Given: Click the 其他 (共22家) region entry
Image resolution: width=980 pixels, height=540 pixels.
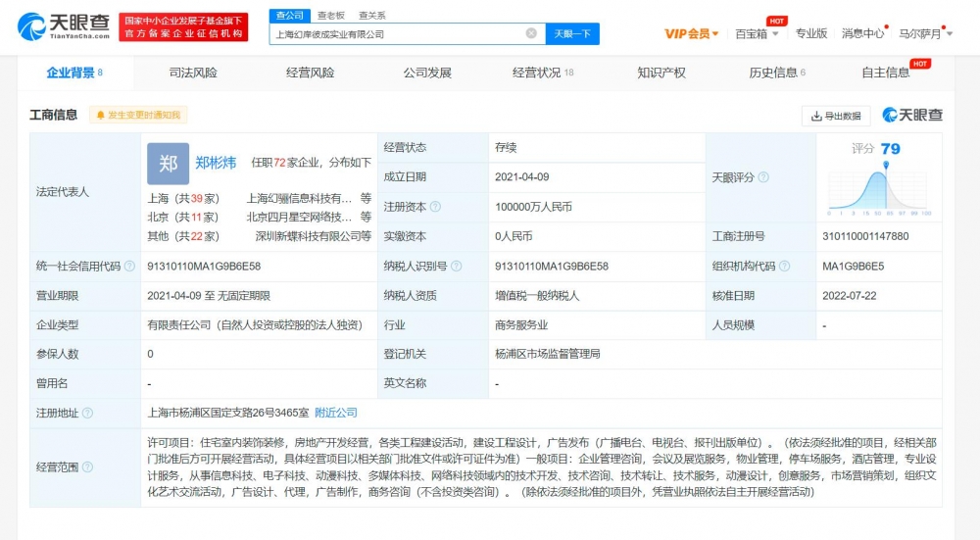Looking at the screenshot, I should (x=184, y=236).
